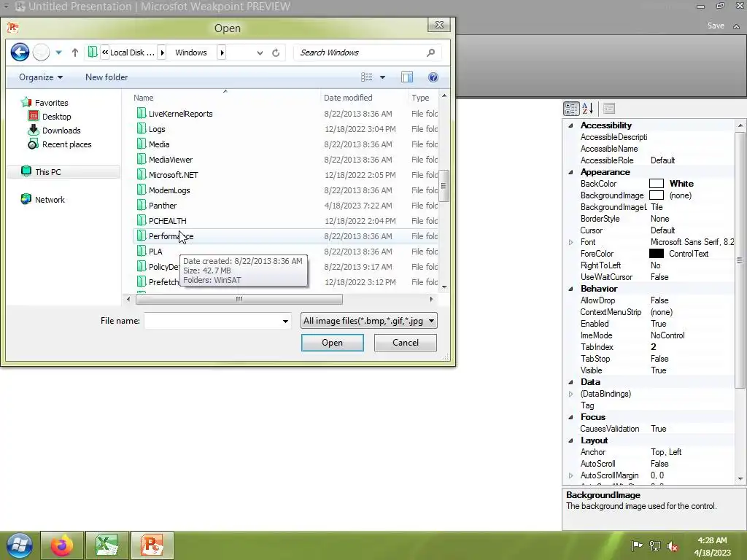
Task: Click the BackColor White swatch
Action: tap(657, 184)
